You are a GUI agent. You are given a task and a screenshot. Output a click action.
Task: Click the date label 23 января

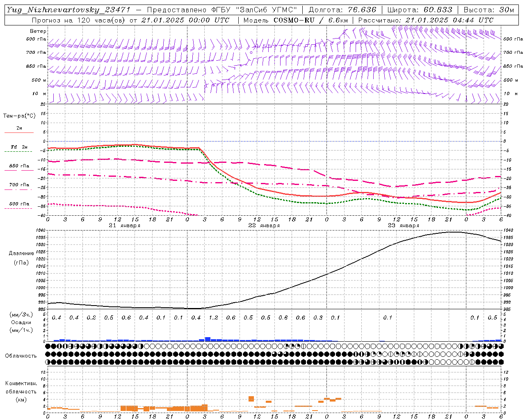tap(403, 226)
